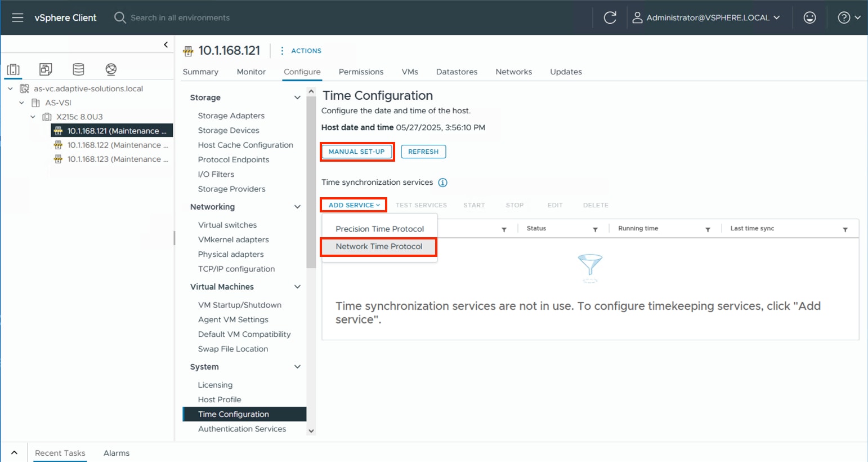Open the Networking inventory view
Viewport: 868px width, 462px height.
[x=111, y=69]
